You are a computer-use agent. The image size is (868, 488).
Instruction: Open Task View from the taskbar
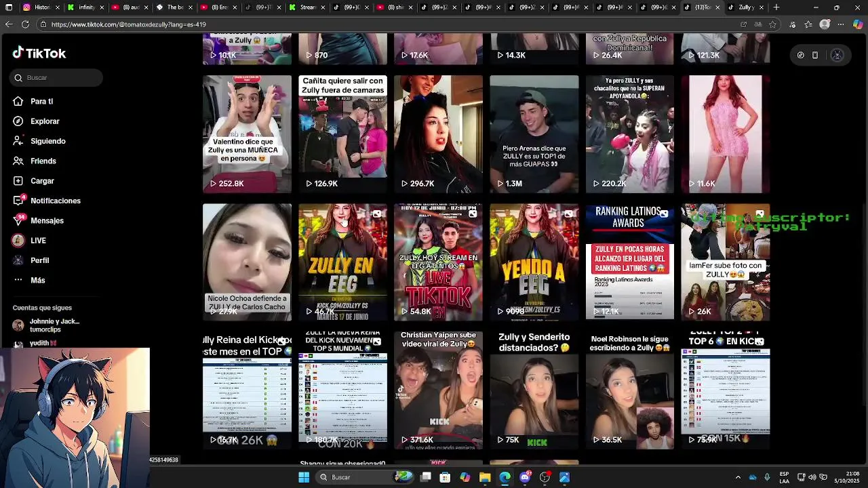point(426,477)
